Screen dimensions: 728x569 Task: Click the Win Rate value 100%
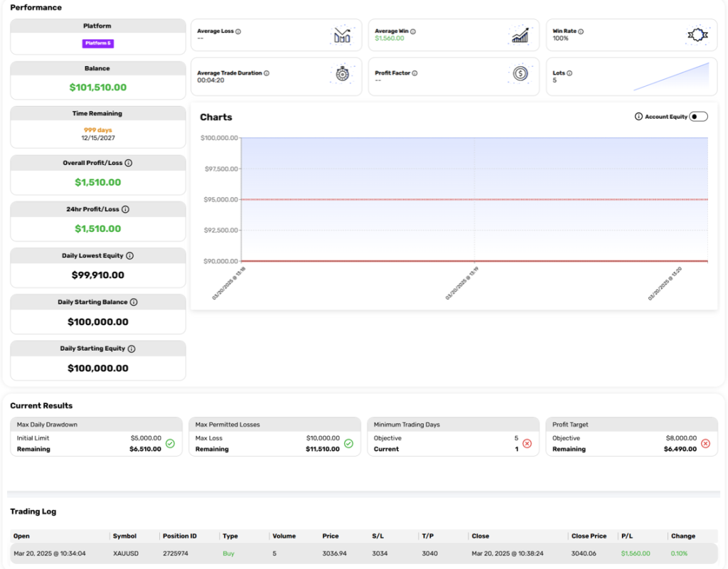click(x=560, y=38)
